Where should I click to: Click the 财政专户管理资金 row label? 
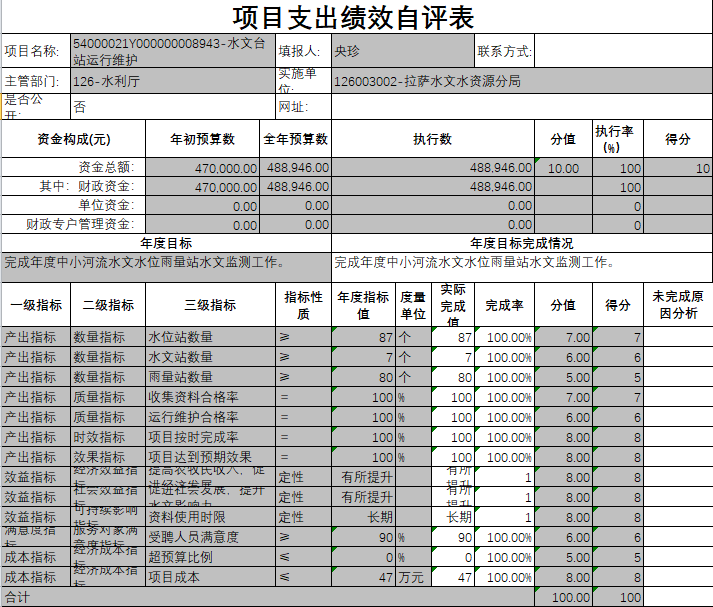click(x=74, y=225)
